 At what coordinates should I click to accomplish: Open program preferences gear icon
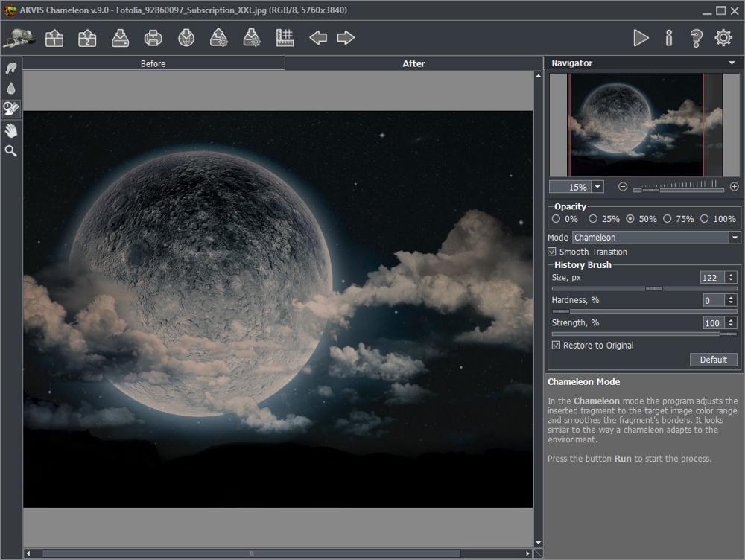point(723,38)
